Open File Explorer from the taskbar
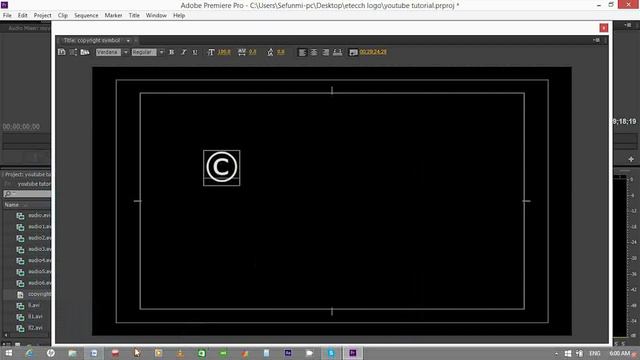The image size is (640, 360). pos(73,353)
